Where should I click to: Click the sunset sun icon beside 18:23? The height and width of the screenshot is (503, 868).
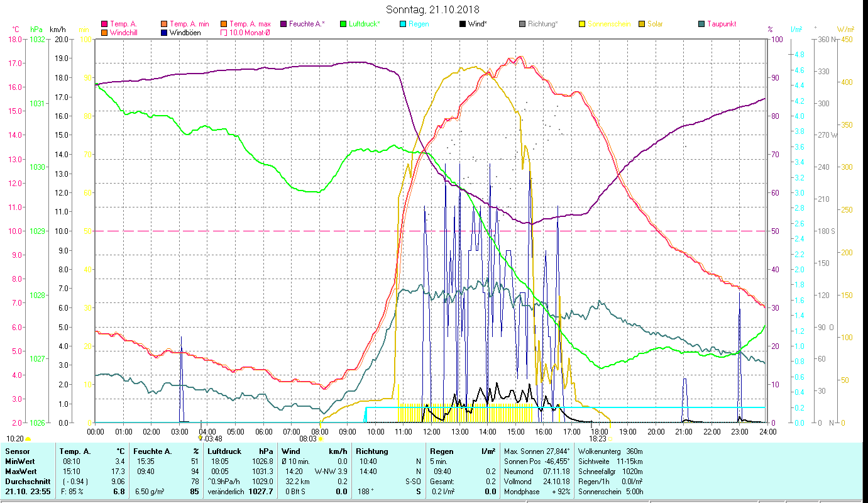point(610,439)
